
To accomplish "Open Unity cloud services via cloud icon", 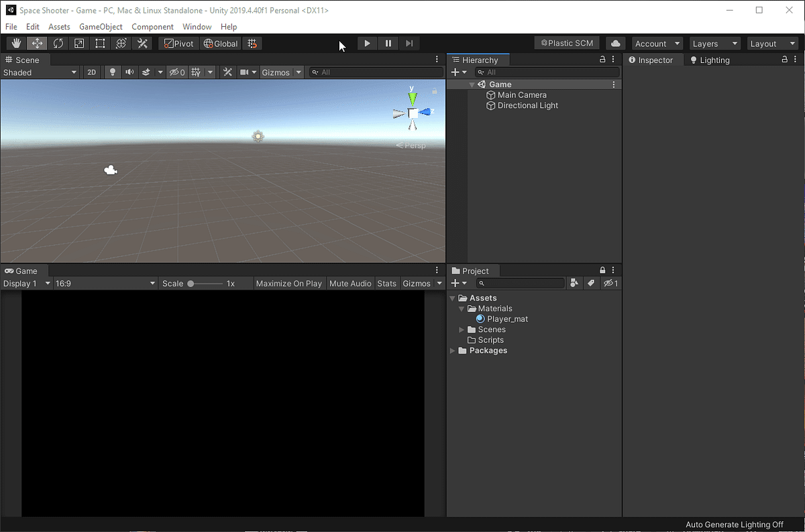I will [x=615, y=42].
